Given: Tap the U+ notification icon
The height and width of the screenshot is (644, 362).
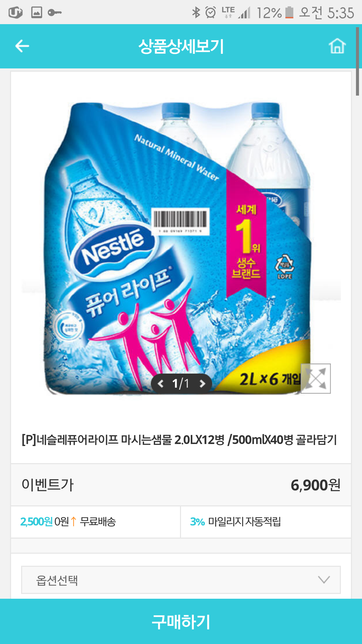Looking at the screenshot, I should tap(16, 12).
